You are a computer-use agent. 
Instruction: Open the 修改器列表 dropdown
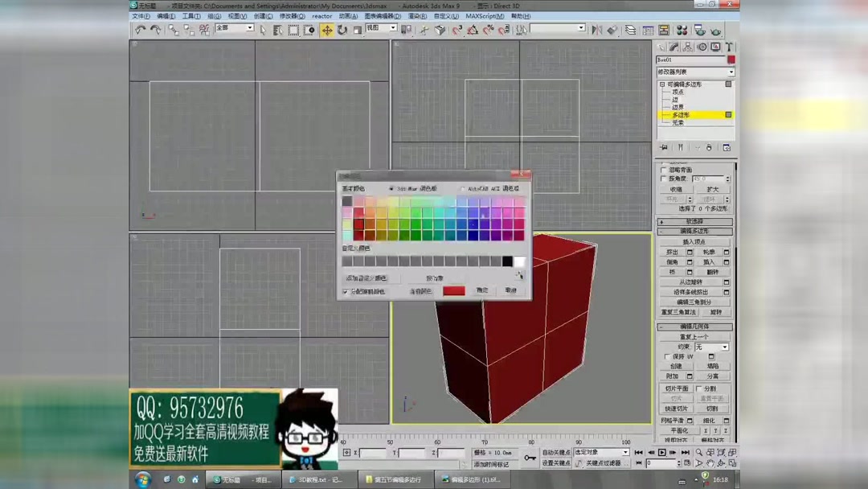(x=728, y=72)
